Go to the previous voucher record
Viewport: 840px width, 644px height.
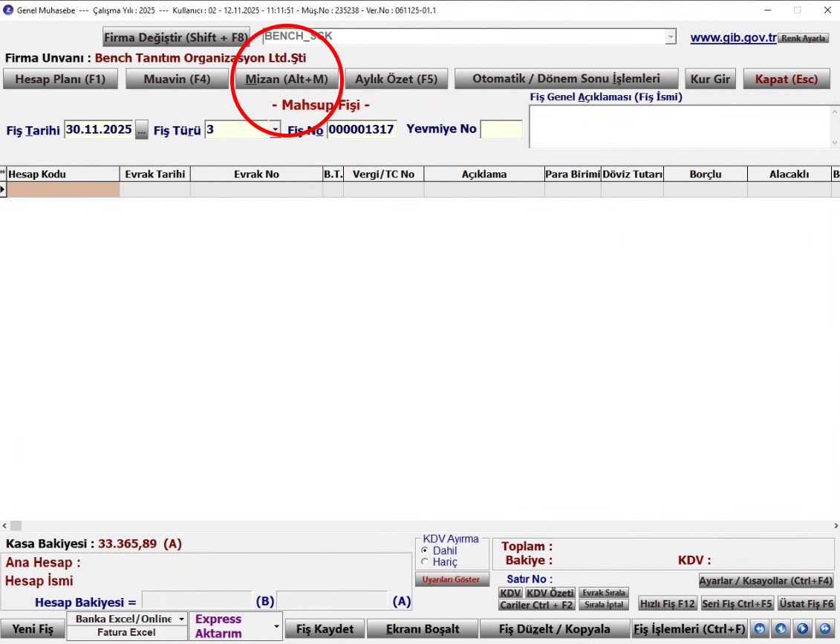click(781, 629)
